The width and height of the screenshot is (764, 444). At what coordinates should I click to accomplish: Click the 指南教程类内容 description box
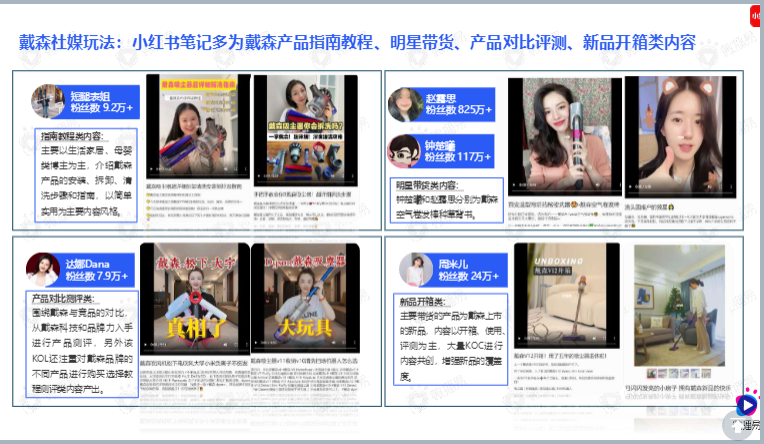(86, 175)
